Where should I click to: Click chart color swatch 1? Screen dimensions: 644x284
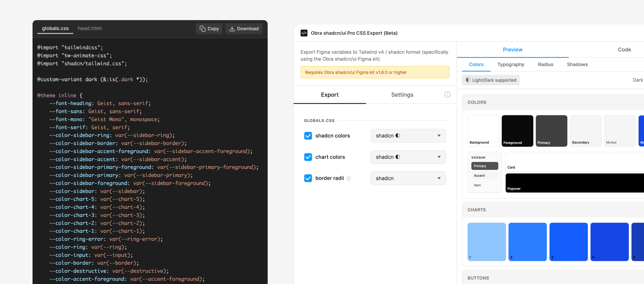coord(487,242)
